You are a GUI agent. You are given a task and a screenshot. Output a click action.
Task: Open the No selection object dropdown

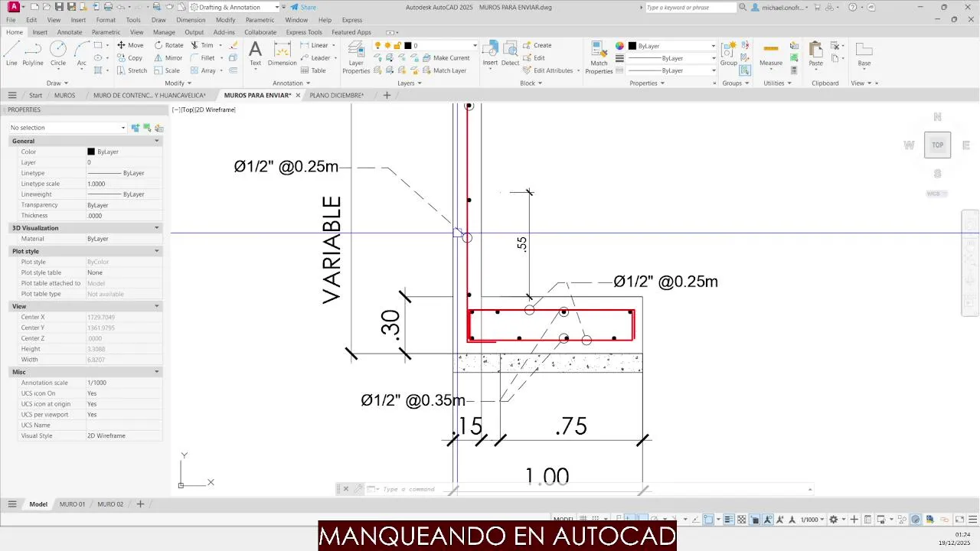tap(67, 128)
